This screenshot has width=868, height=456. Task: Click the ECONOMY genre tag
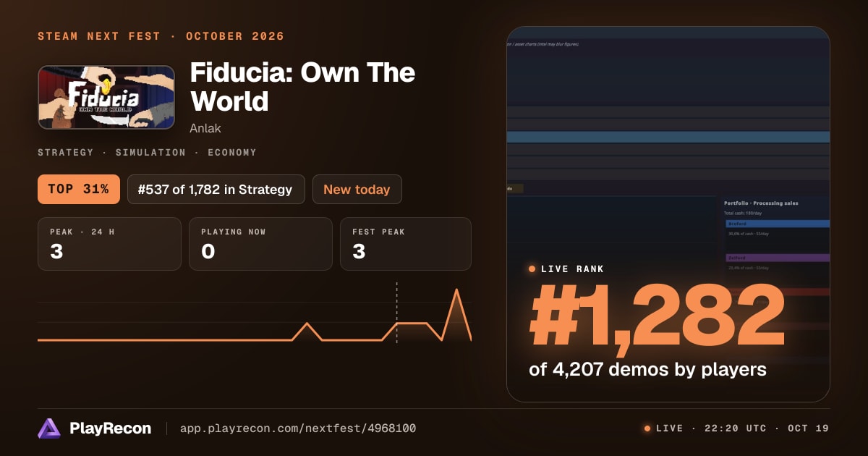coord(231,153)
